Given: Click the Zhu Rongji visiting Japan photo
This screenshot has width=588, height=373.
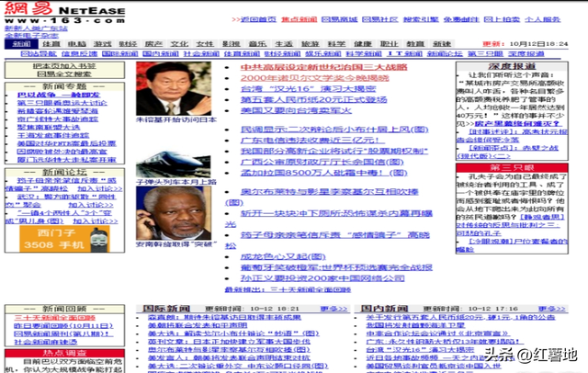Looking at the screenshot, I should pyautogui.click(x=174, y=89).
